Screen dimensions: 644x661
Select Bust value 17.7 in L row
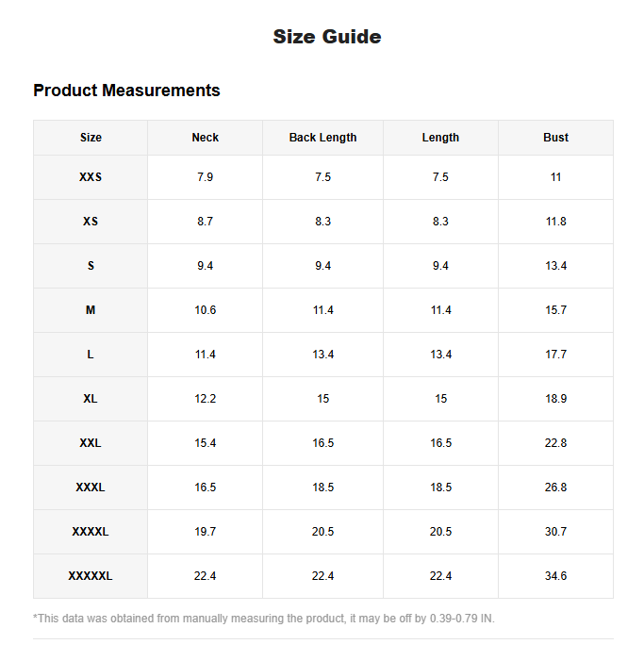(555, 355)
